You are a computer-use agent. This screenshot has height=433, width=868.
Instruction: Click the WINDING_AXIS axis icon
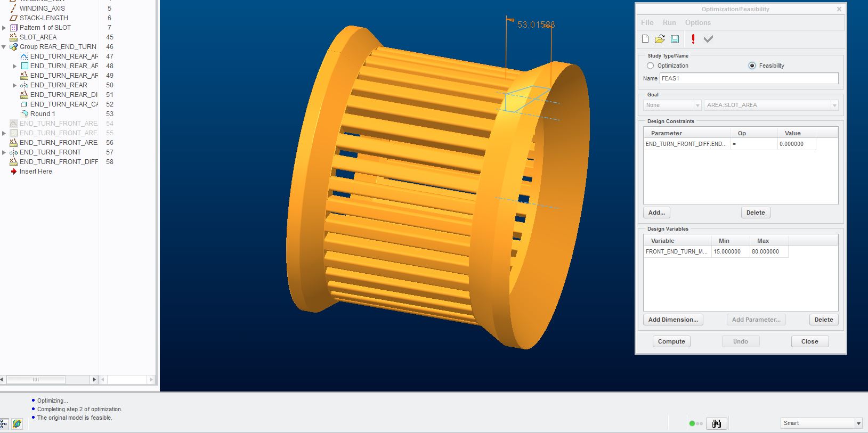14,9
